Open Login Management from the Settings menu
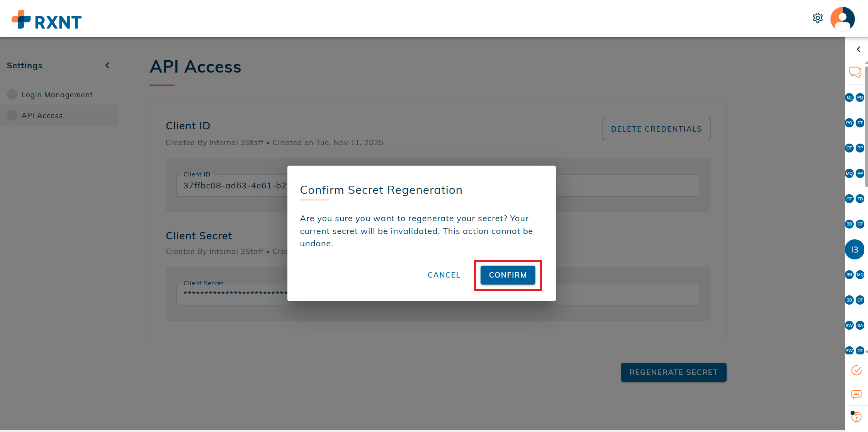868x432 pixels. point(57,94)
